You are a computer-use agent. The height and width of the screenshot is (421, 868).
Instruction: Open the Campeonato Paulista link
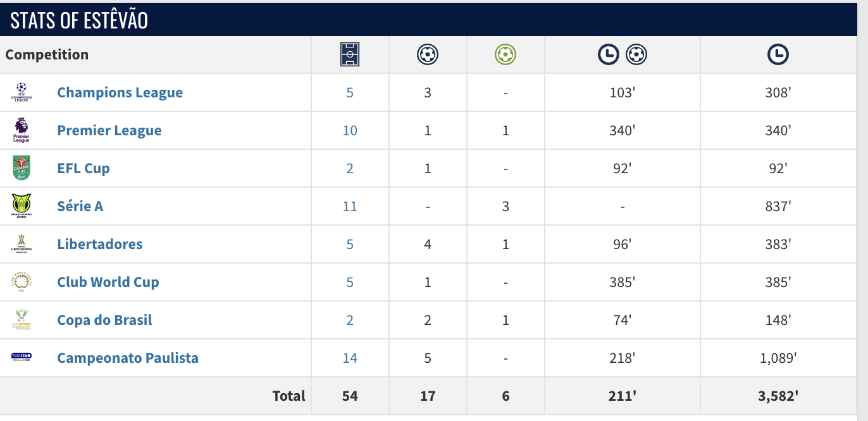coord(128,358)
